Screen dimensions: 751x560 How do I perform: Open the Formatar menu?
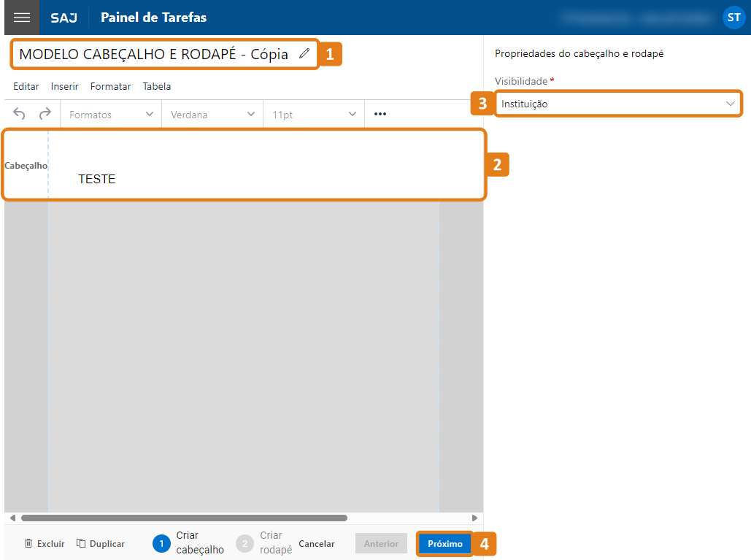(x=111, y=86)
